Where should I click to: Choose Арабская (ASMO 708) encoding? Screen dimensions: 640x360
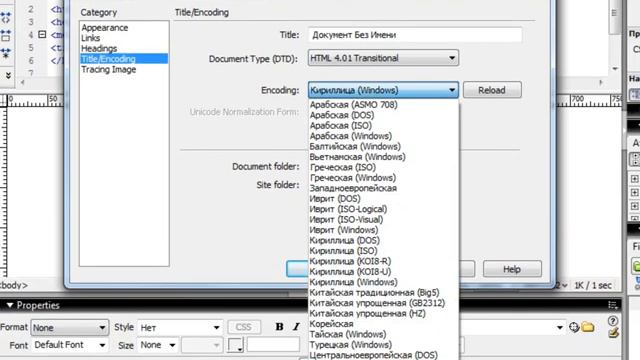(384, 104)
